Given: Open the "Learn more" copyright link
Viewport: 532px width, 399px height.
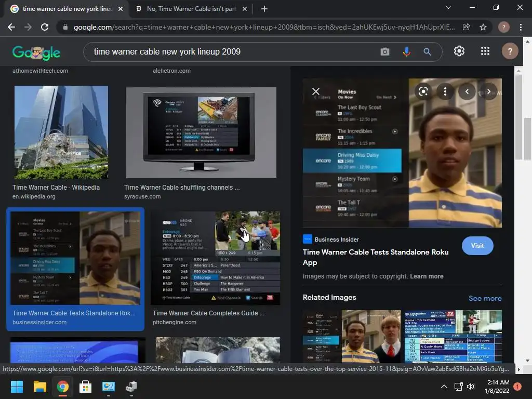Looking at the screenshot, I should click(x=427, y=276).
